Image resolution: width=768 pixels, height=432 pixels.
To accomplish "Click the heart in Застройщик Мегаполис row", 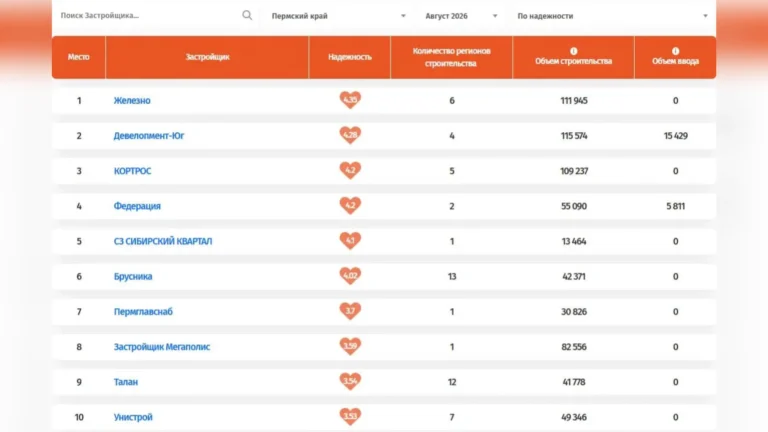I will click(350, 346).
